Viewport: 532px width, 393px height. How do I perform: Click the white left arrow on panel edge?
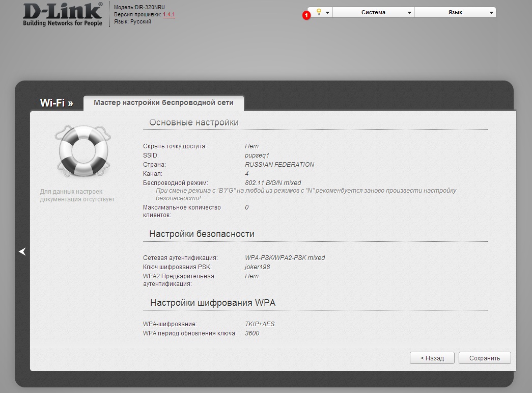[x=22, y=251]
